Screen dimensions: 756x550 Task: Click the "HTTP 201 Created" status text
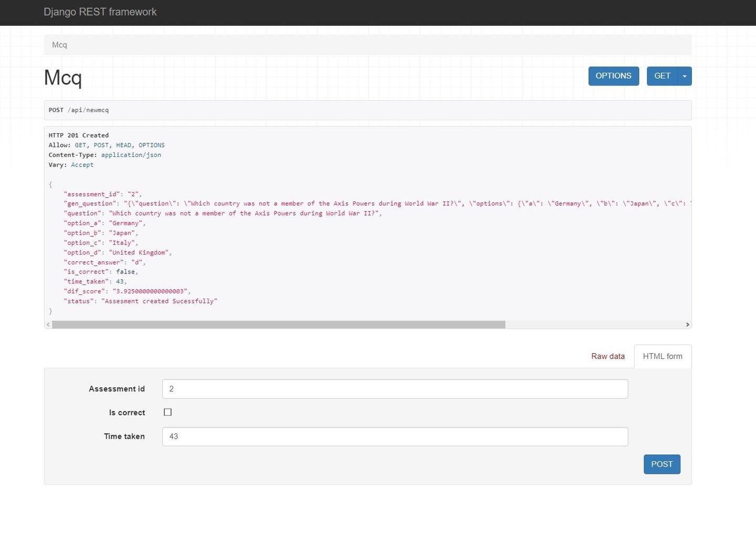(79, 135)
